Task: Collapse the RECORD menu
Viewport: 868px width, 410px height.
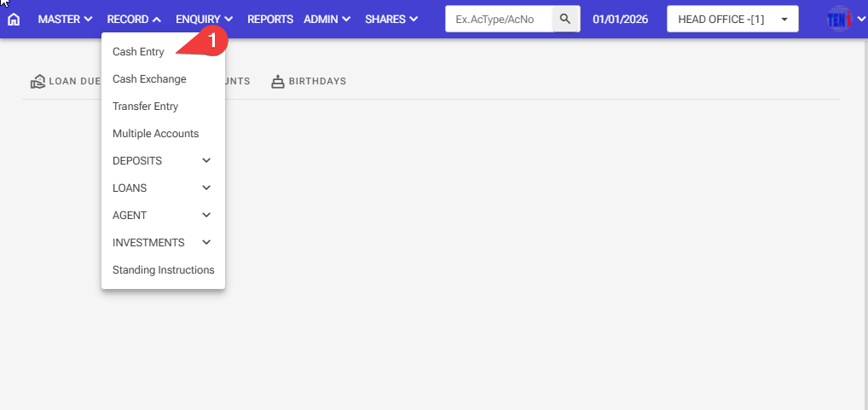Action: 134,19
